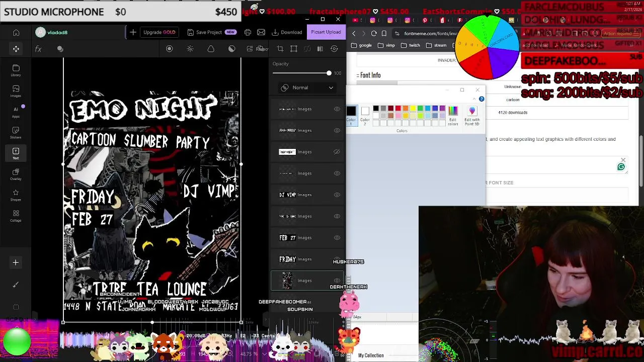
Task: Open the blend circles tool next to fx
Action: tap(60, 49)
